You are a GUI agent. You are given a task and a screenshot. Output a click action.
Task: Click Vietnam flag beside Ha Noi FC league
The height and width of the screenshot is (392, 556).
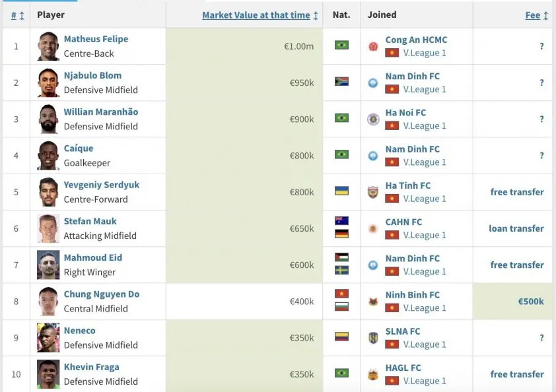point(392,126)
